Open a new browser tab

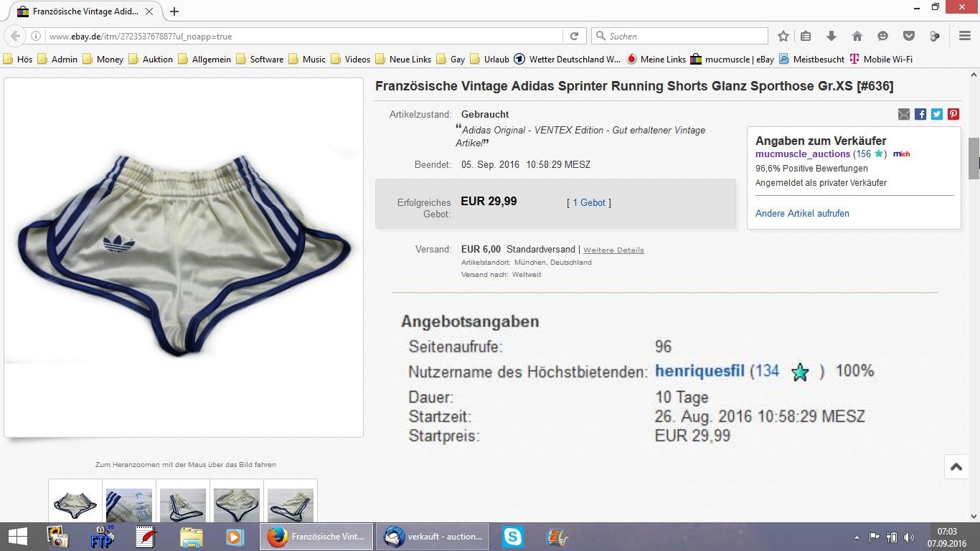pyautogui.click(x=174, y=11)
